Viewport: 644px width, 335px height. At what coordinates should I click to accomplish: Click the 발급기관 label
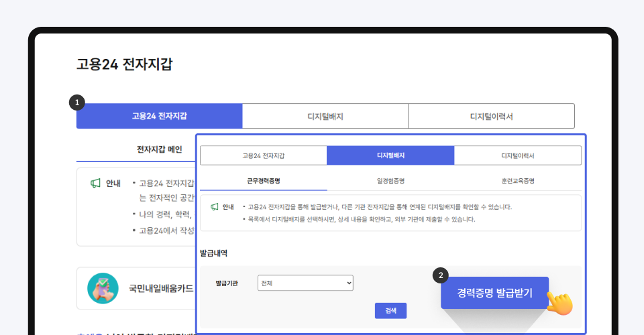point(227,283)
